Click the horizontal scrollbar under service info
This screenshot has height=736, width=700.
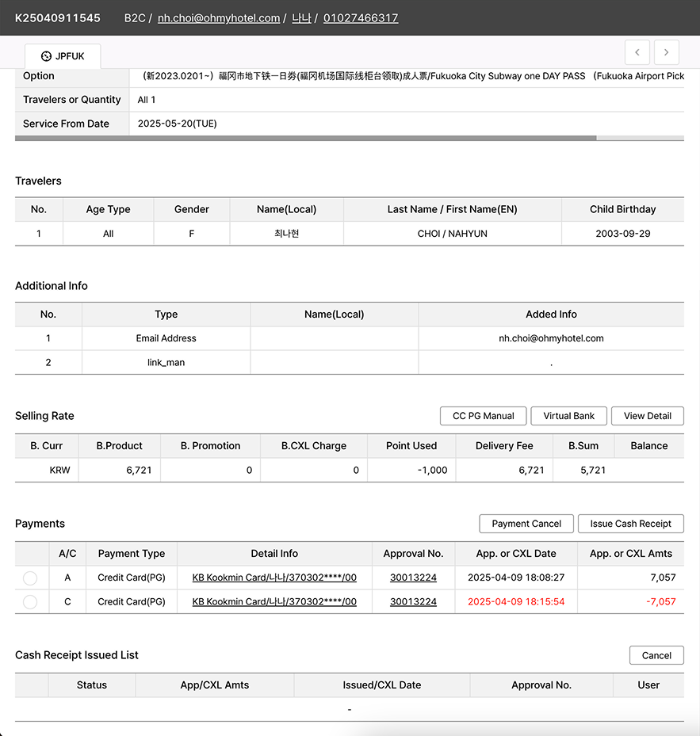pyautogui.click(x=305, y=138)
